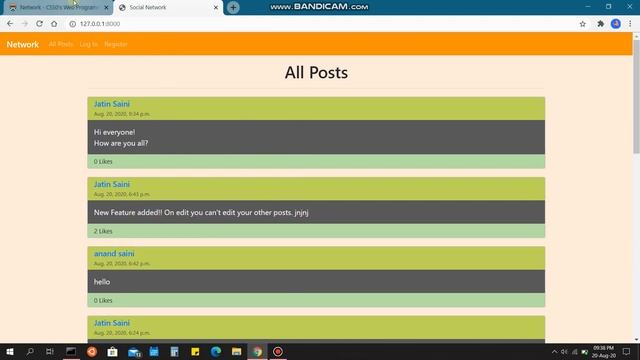Open the Chrome extensions puzzle icon

coord(600,24)
